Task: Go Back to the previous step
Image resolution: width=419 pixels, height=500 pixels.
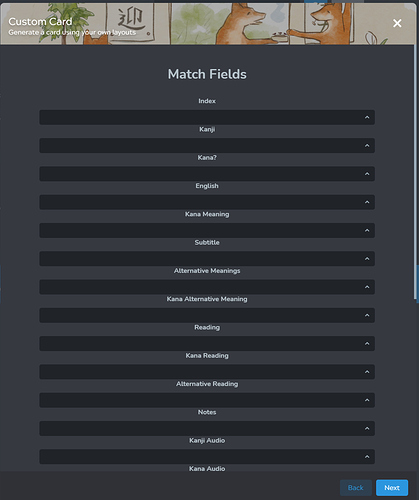Action: click(x=356, y=488)
